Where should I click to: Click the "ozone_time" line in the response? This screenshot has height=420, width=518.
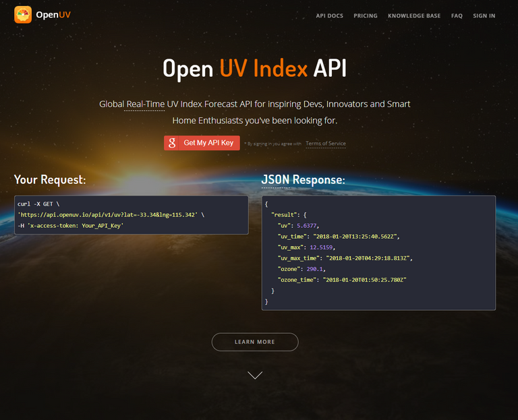tap(342, 280)
